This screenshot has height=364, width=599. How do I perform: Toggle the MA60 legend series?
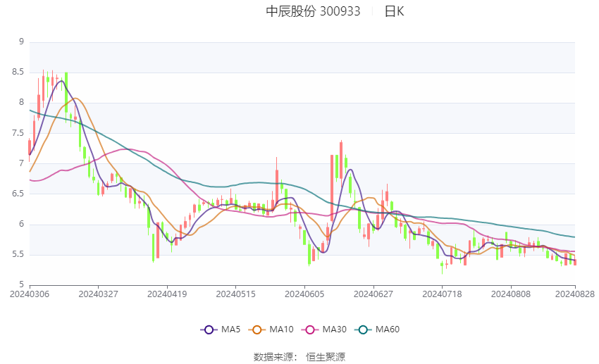coord(377,330)
